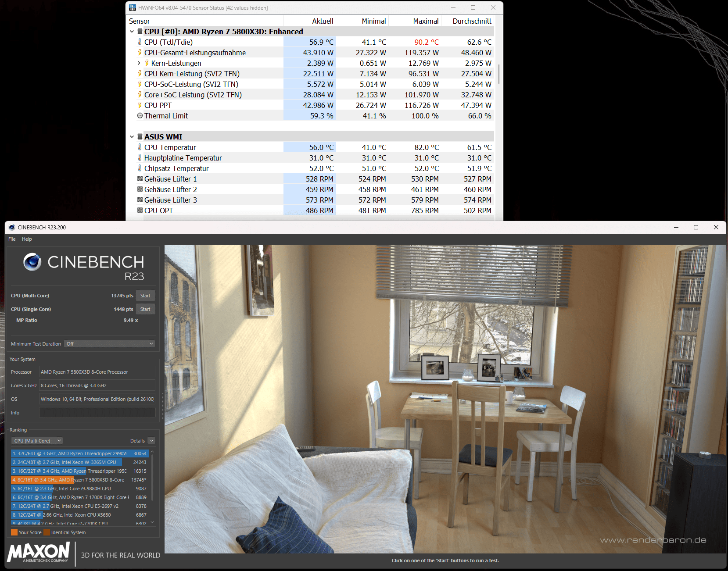Start the CPU (Multi Core) test
Image resolution: width=728 pixels, height=571 pixels.
(145, 296)
